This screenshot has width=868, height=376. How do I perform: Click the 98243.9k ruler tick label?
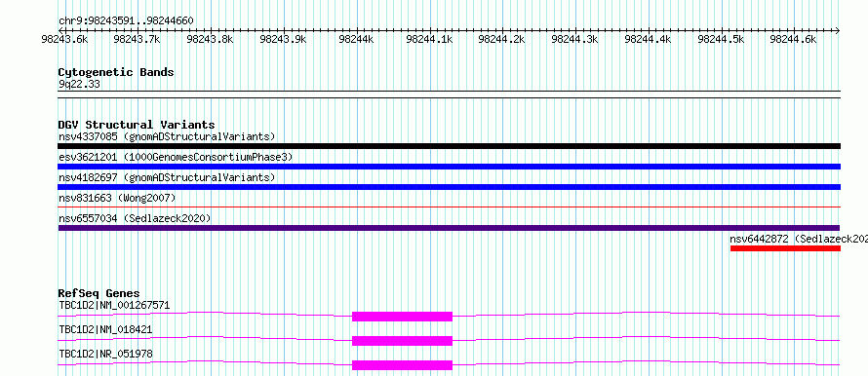click(x=284, y=39)
